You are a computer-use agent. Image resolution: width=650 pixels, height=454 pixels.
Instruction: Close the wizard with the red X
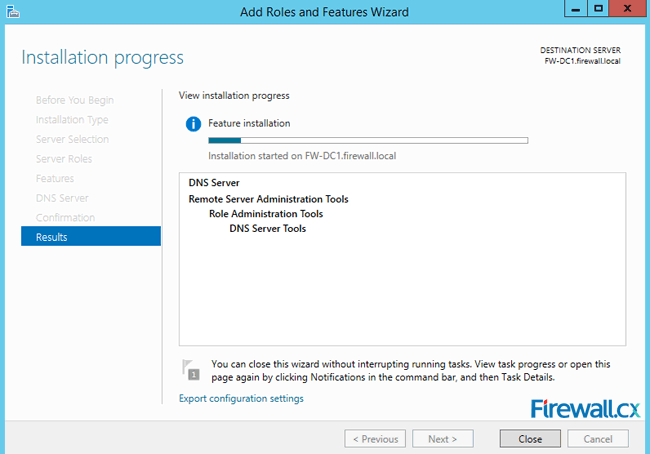coord(627,9)
